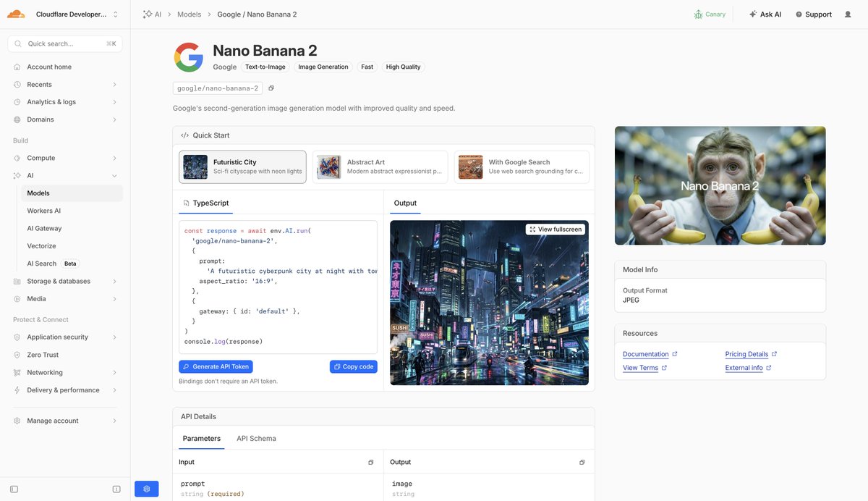868x501 pixels.
Task: Select the Futuristic City example
Action: point(242,167)
